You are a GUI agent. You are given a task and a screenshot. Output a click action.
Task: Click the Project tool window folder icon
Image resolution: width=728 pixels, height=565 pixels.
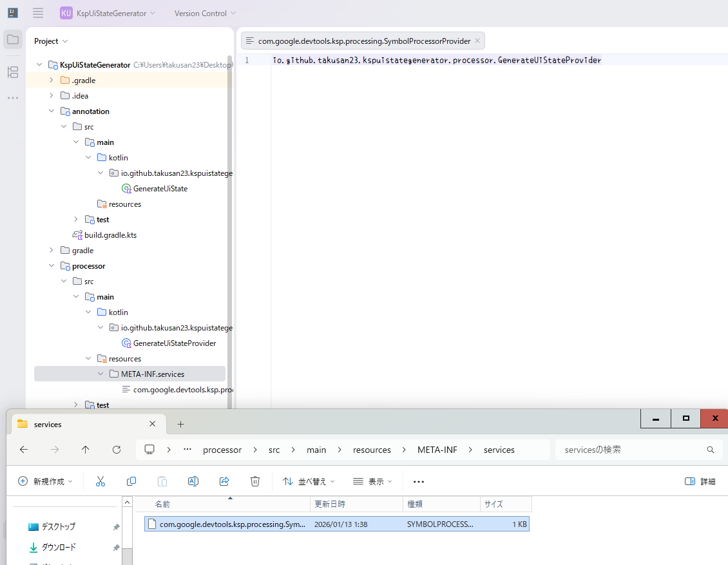12,39
